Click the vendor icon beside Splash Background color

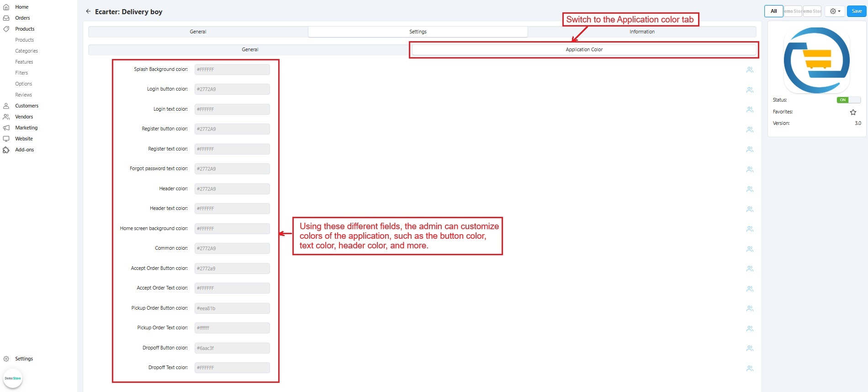[x=750, y=70]
